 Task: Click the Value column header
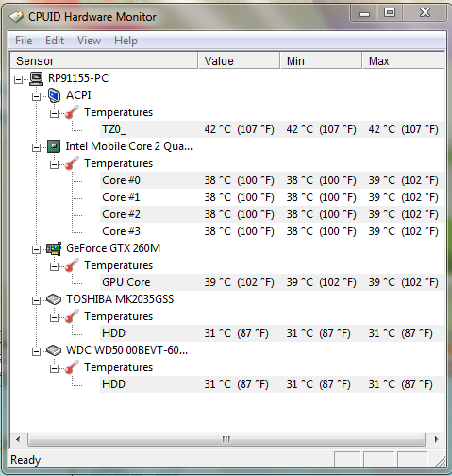pos(239,60)
